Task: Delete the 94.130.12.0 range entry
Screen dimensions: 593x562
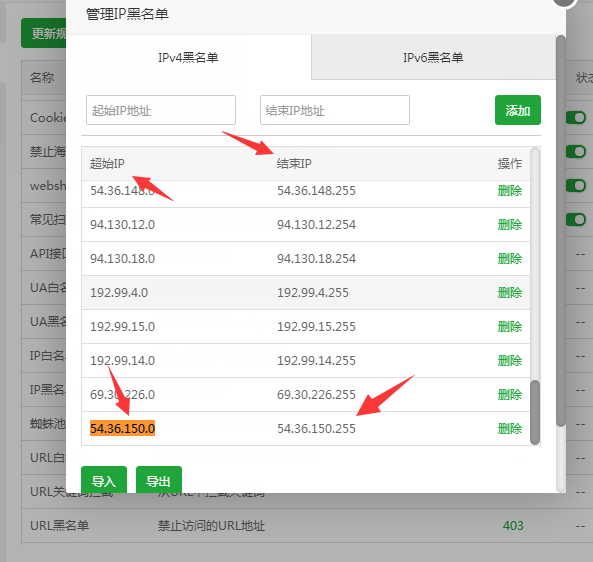Action: (509, 225)
